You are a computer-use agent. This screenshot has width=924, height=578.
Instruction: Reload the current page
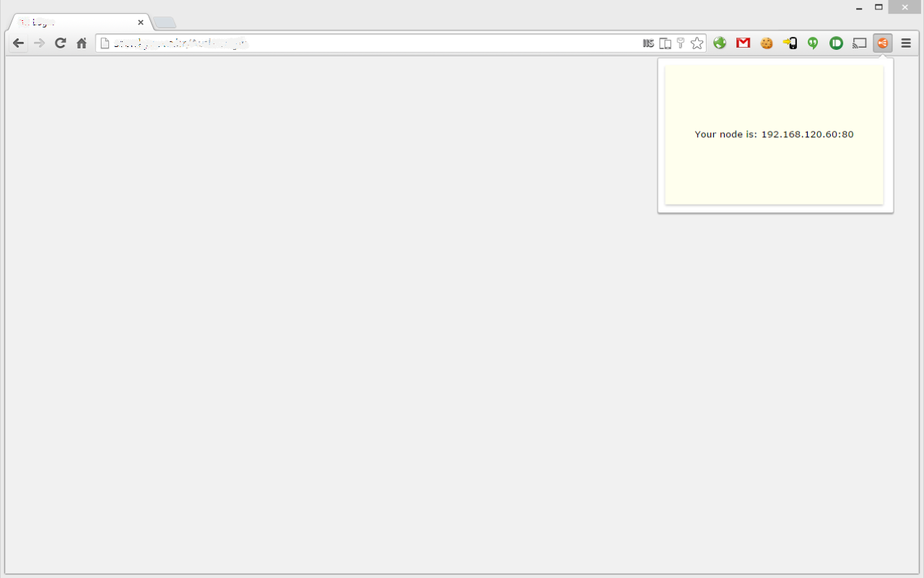click(61, 43)
